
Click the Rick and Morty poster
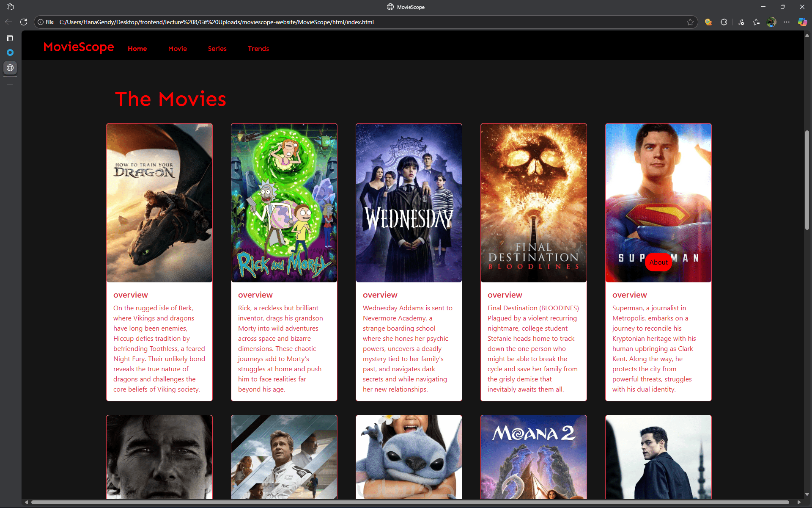click(x=284, y=203)
